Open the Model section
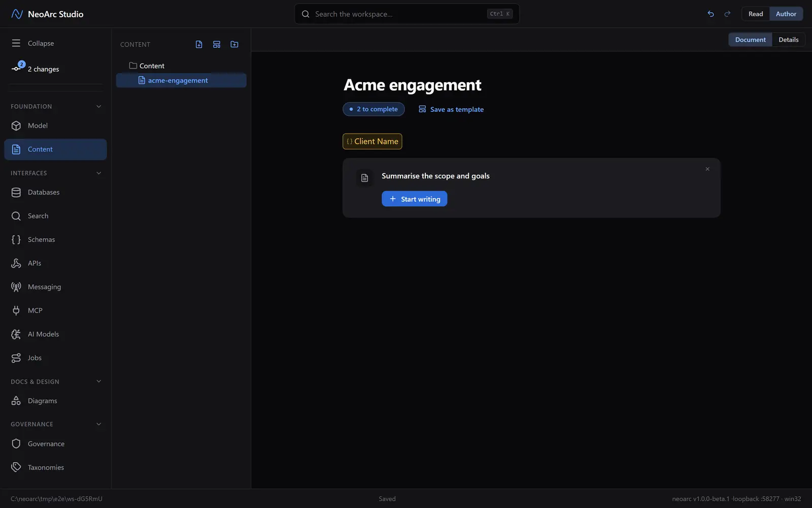This screenshot has height=508, width=812. (55, 125)
